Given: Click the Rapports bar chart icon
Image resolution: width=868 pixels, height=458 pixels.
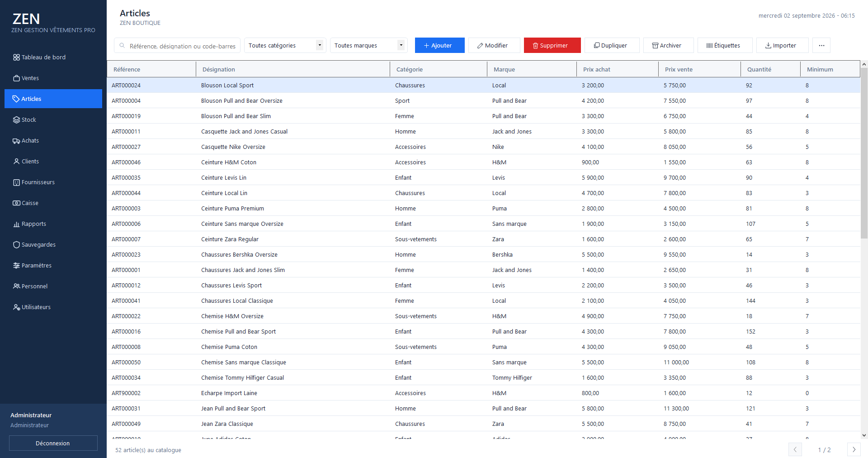Looking at the screenshot, I should [16, 224].
